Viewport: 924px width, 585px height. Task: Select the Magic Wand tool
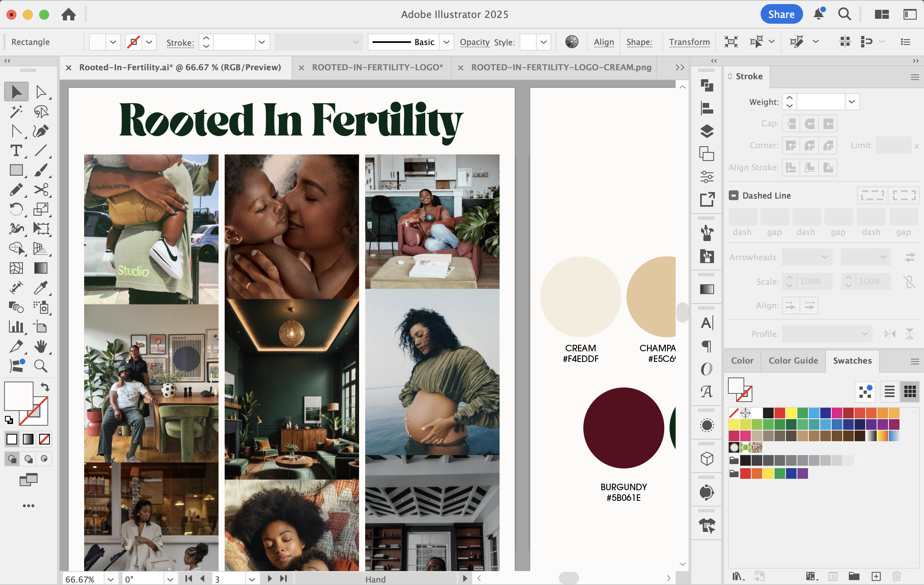(x=16, y=111)
